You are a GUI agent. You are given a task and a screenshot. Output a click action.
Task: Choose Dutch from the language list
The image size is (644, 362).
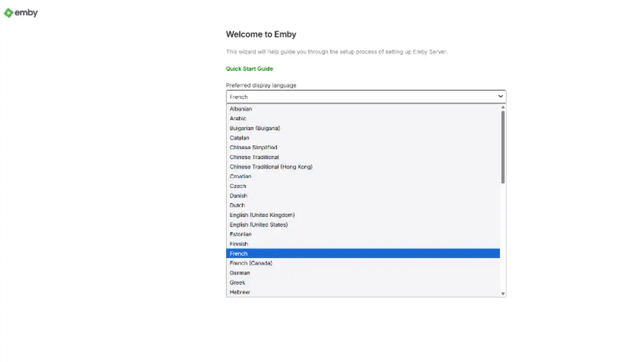pyautogui.click(x=363, y=206)
